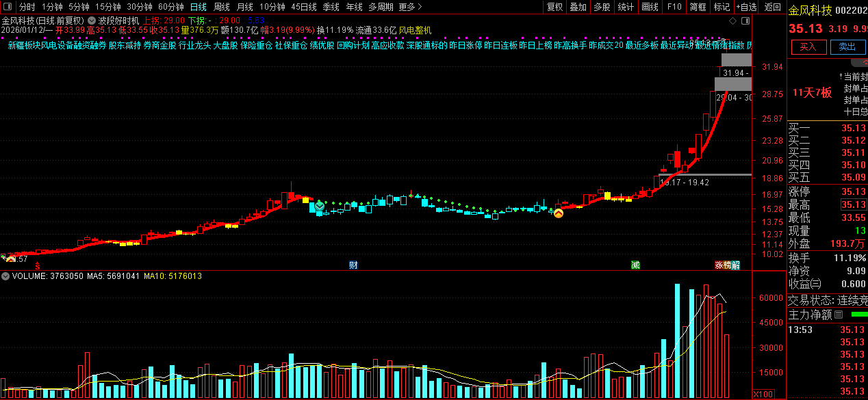
Task: Click the X100 volume scale label
Action: click(763, 394)
